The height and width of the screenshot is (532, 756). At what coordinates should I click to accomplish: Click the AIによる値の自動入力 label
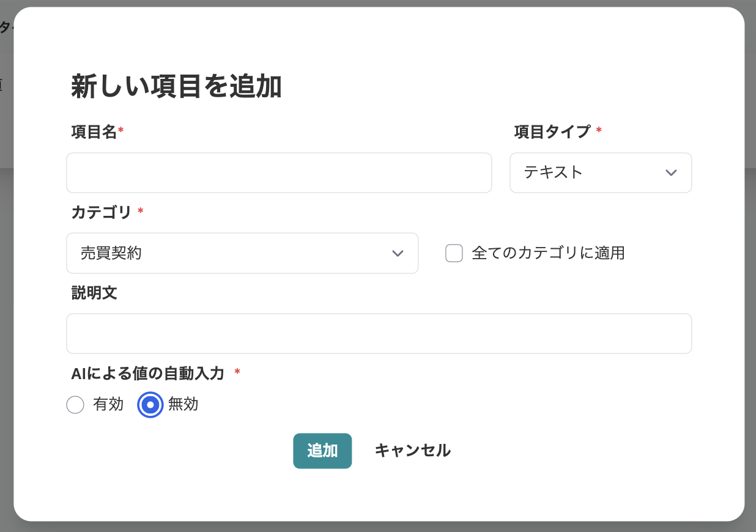pos(148,373)
